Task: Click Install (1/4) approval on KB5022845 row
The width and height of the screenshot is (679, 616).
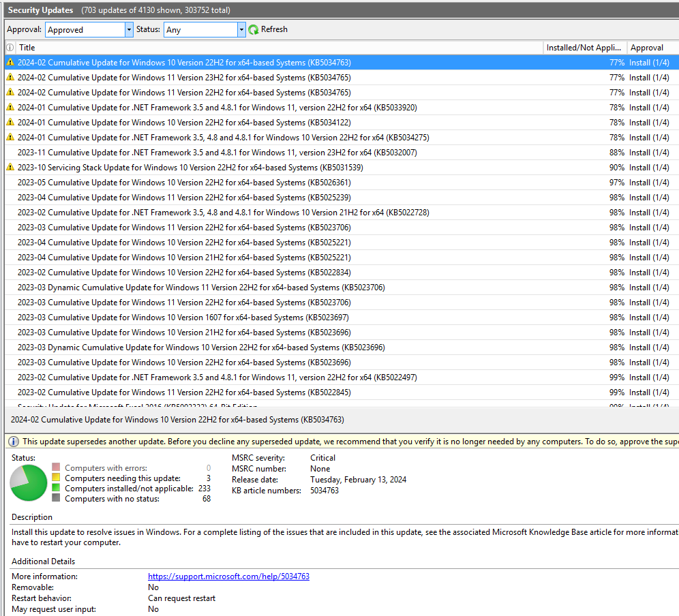Action: coord(649,392)
